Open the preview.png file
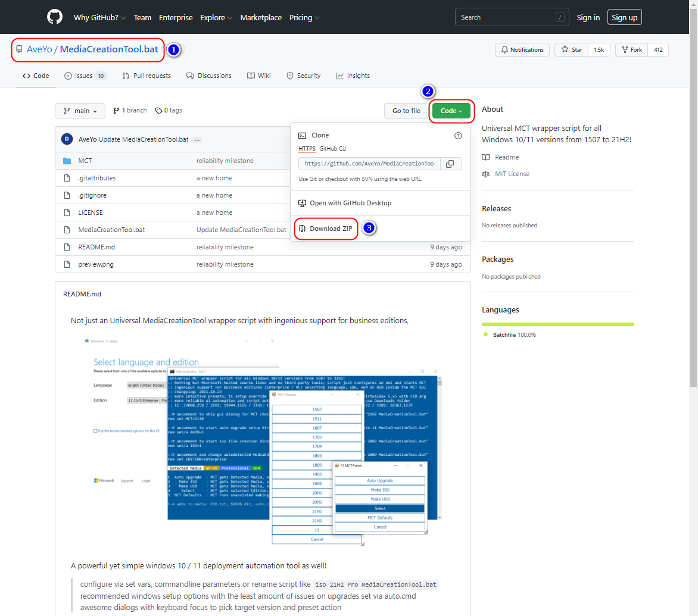This screenshot has height=616, width=698. (96, 265)
